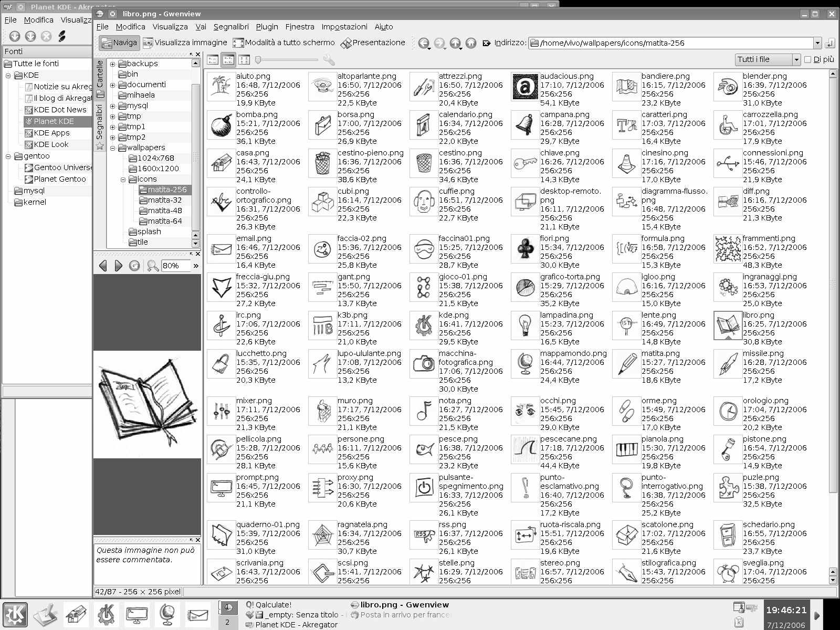Click in the 80% zoom field
840x630 pixels.
(175, 266)
